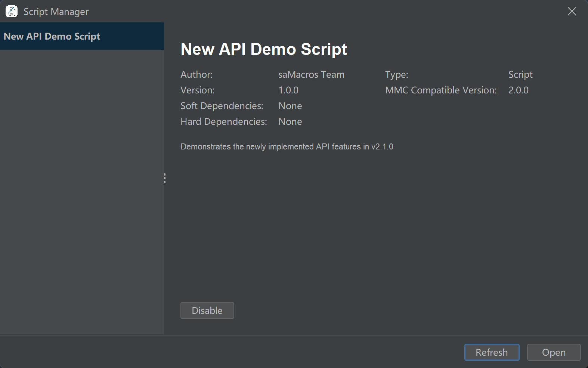Click the saMacros app icon in title bar
Viewport: 588px width, 368px height.
coord(12,12)
